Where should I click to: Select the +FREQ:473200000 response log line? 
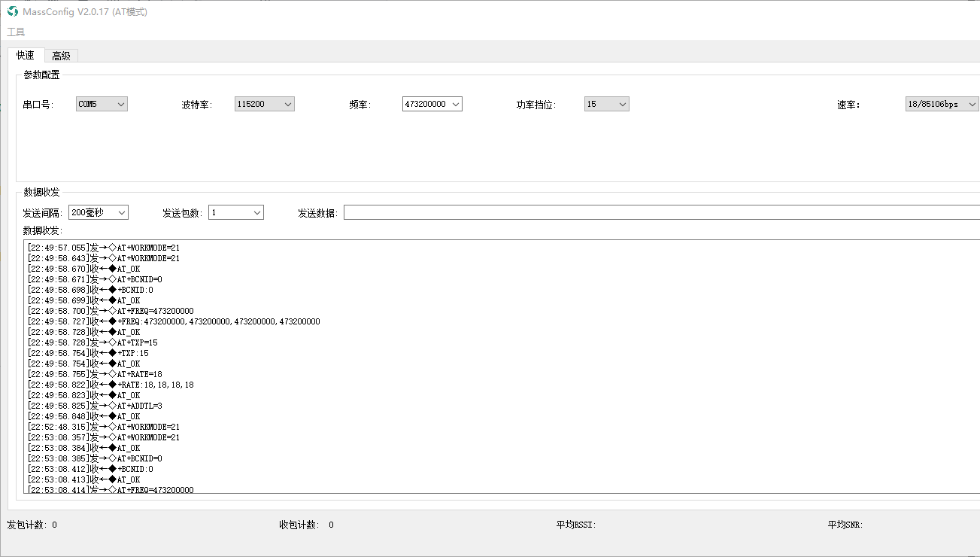(174, 321)
